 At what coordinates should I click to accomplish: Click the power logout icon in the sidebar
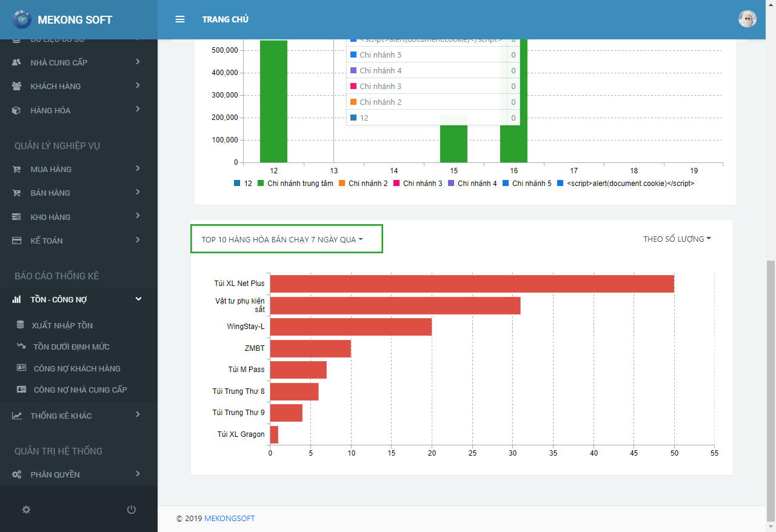click(132, 510)
